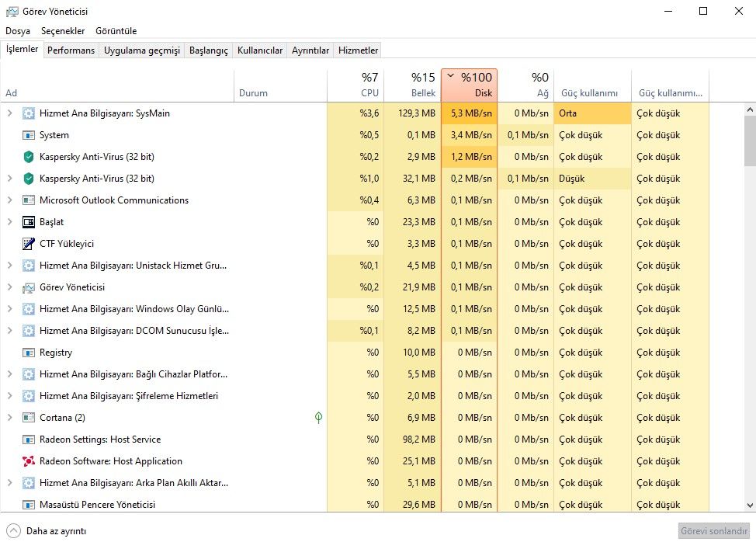Image resolution: width=756 pixels, height=549 pixels.
Task: Click the red Radeon Software icon
Action: pos(29,461)
